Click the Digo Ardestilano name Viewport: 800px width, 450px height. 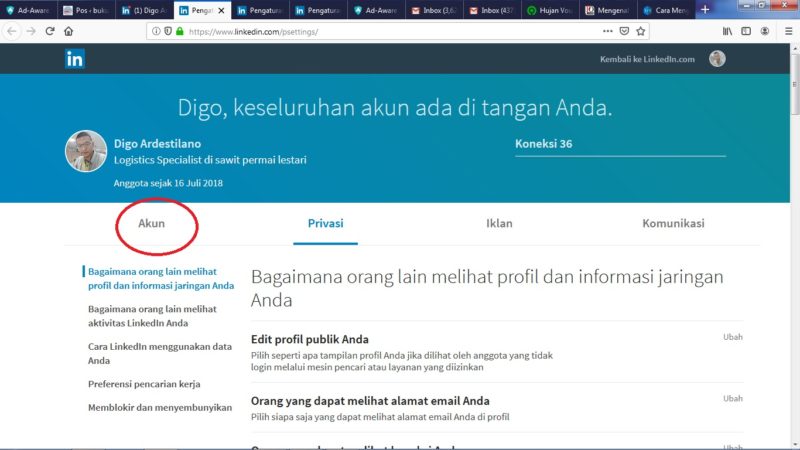(x=157, y=144)
